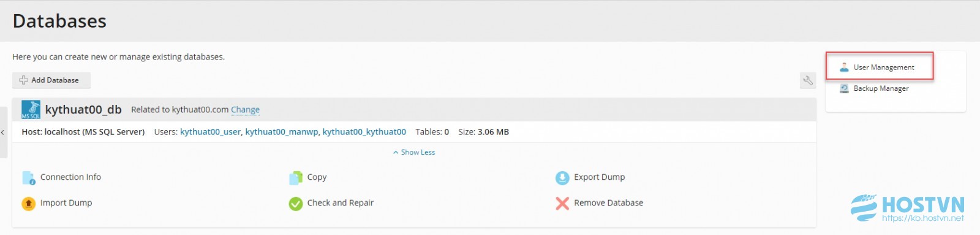The height and width of the screenshot is (235, 980).
Task: Click the red Remove Database cross icon
Action: [x=562, y=204]
